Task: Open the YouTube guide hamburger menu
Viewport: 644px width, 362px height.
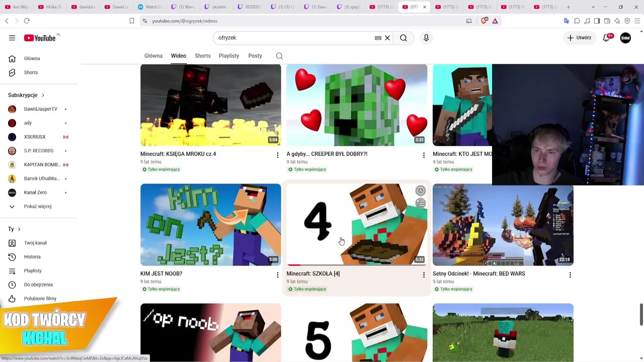Action: (x=12, y=38)
